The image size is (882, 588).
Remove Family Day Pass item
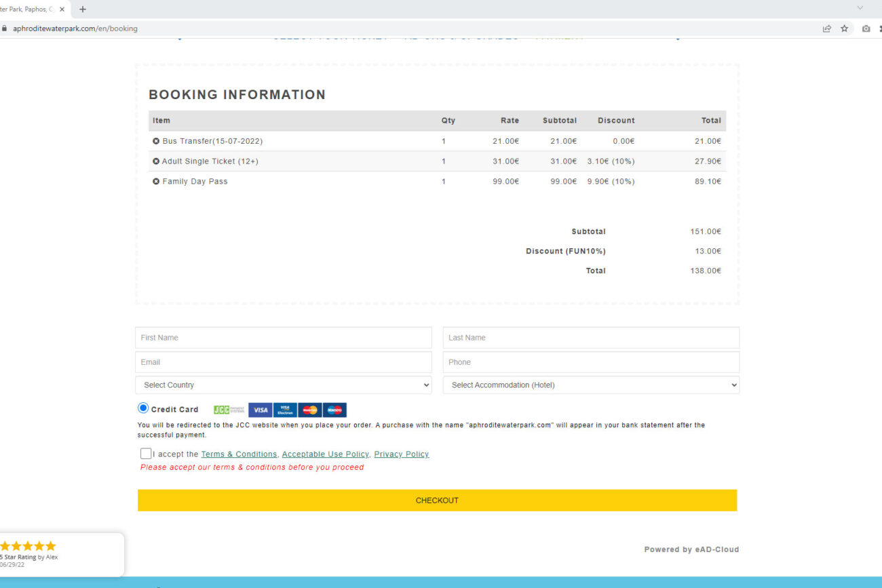click(x=156, y=182)
